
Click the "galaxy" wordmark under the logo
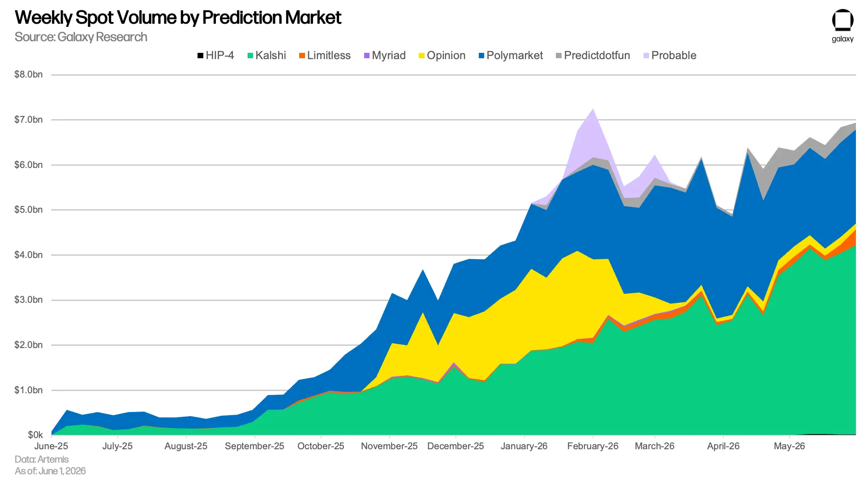(x=843, y=39)
